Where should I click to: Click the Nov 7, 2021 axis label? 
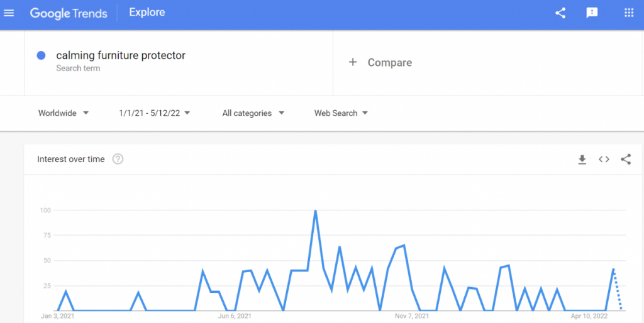[x=411, y=316]
